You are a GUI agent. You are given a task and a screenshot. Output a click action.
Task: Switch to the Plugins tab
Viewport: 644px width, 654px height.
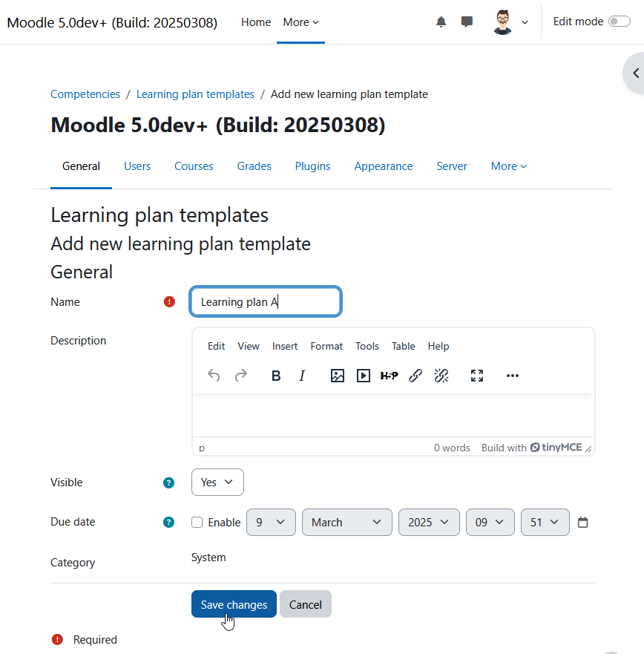coord(312,166)
